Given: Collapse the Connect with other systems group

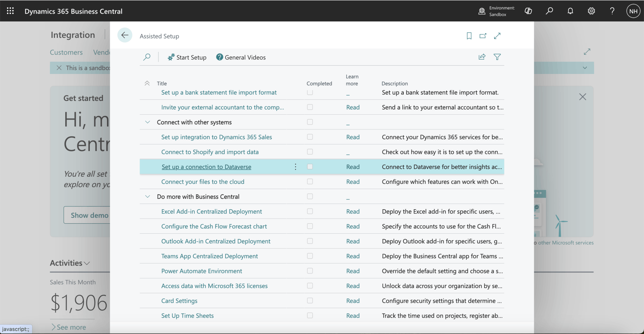Looking at the screenshot, I should [x=148, y=122].
